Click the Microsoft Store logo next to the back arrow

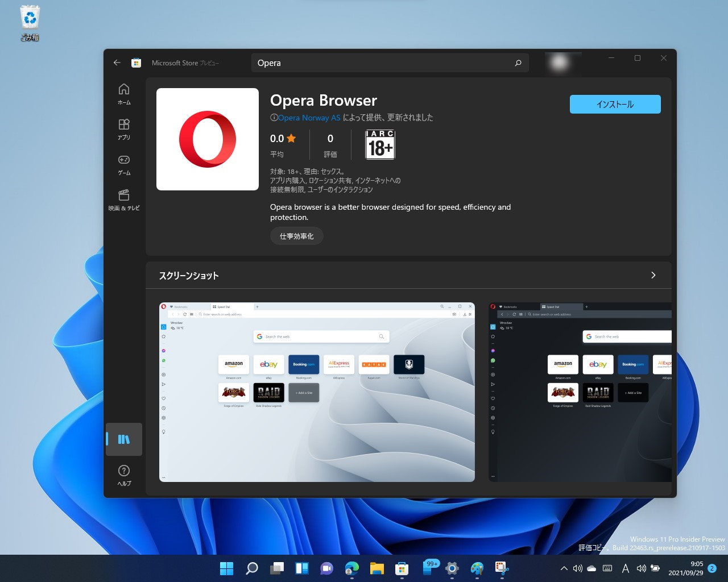click(x=136, y=63)
